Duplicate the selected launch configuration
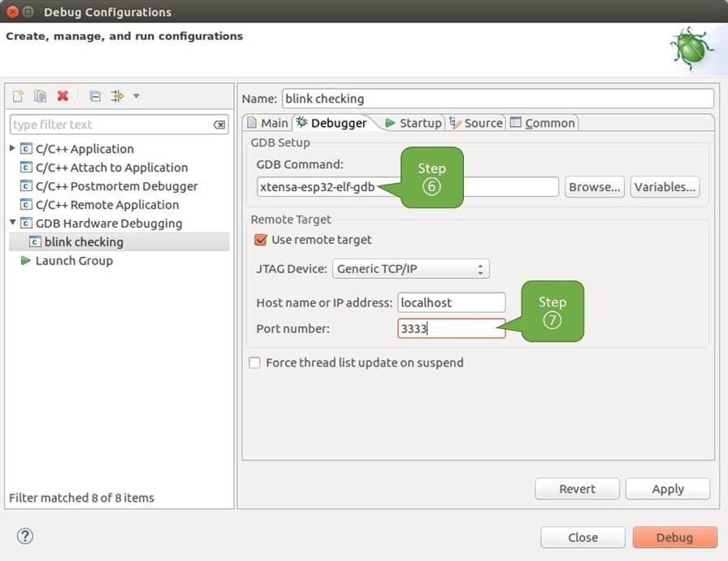This screenshot has height=561, width=728. (x=39, y=96)
